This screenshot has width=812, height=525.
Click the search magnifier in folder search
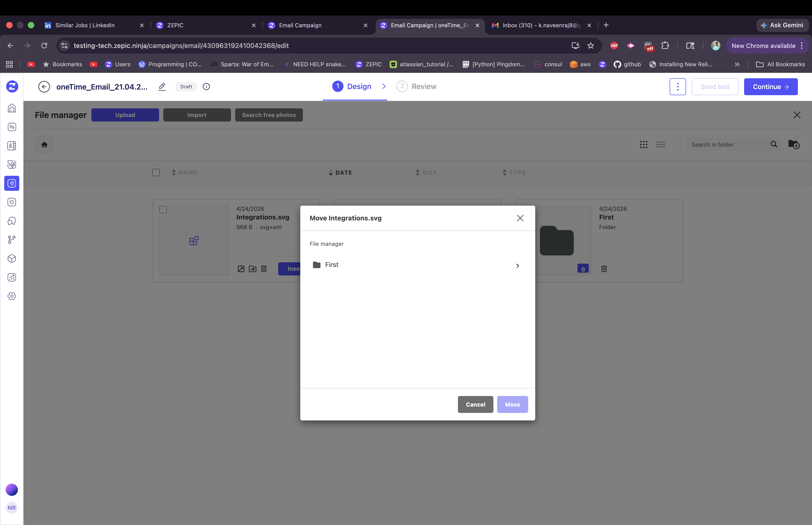point(774,145)
